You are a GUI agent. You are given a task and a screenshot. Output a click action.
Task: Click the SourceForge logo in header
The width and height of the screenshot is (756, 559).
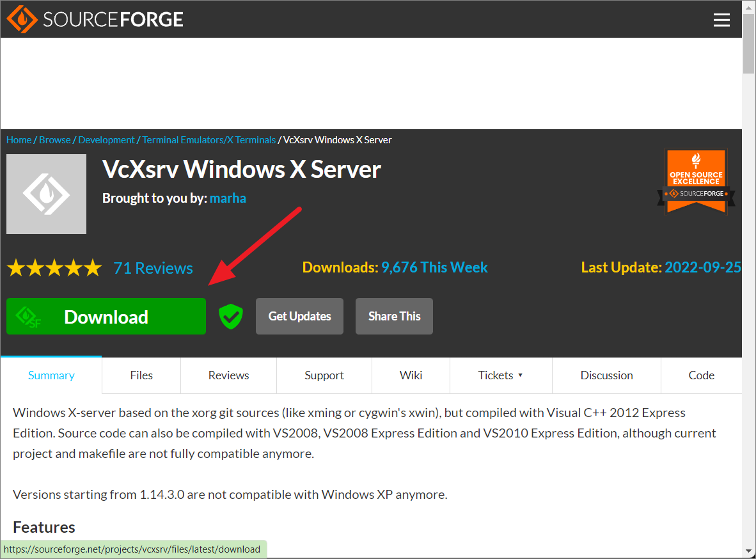click(95, 19)
